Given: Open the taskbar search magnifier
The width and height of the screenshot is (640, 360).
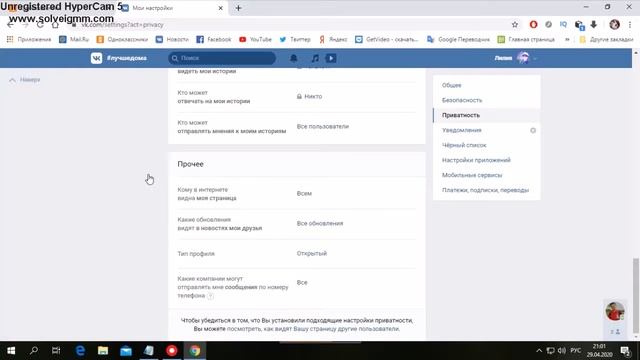Looking at the screenshot, I should pyautogui.click(x=34, y=351).
